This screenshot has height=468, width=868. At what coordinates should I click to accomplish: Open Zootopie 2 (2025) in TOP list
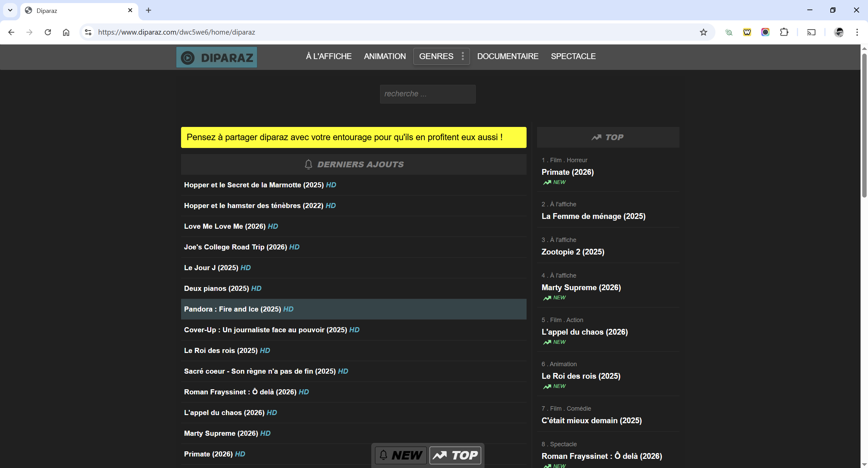pos(573,252)
